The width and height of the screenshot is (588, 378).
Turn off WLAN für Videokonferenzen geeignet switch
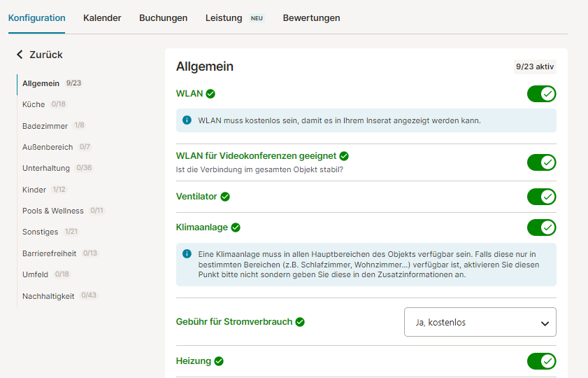coord(541,162)
